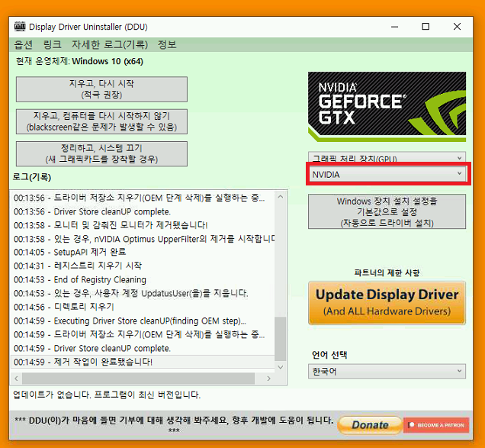This screenshot has width=485, height=448.
Task: Select log row 사용자 계정 UpdatusUser(을)를 지웁니다
Action: pos(143,293)
